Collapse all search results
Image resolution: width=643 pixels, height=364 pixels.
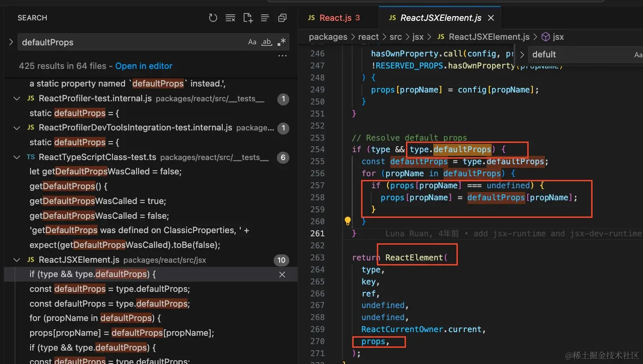pos(282,18)
